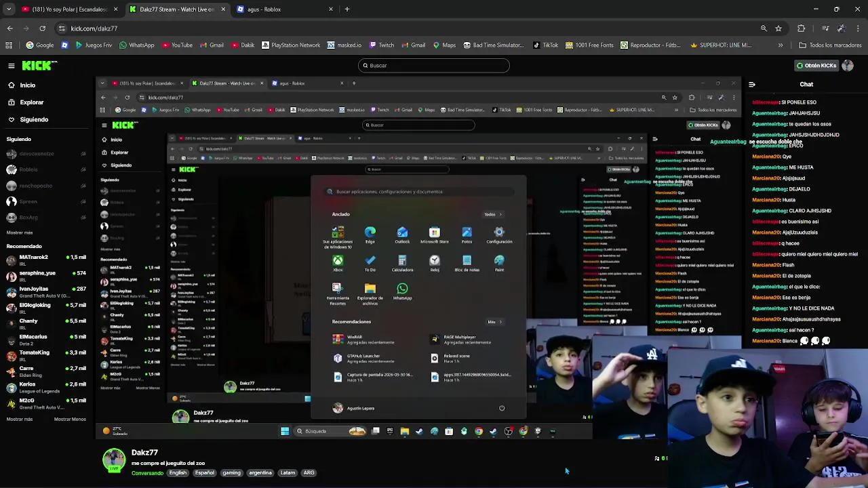This screenshot has width=868, height=488.
Task: Open Siguiendo in the Kick sidebar
Action: coord(34,119)
